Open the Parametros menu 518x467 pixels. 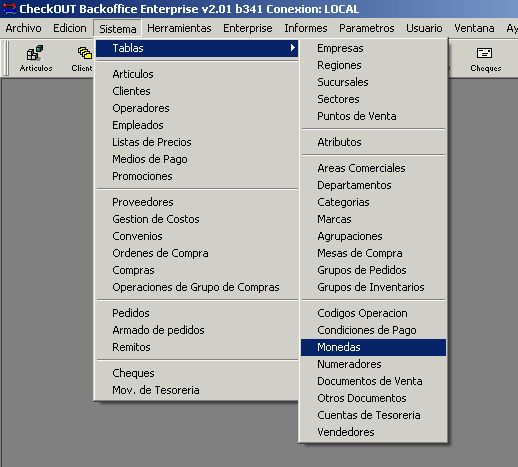tap(367, 28)
